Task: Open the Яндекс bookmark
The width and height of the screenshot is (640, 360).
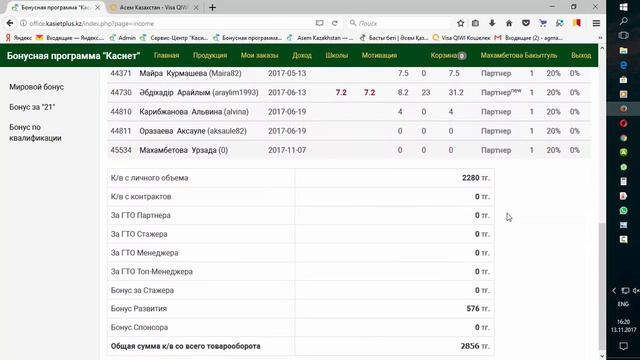Action: point(19,38)
